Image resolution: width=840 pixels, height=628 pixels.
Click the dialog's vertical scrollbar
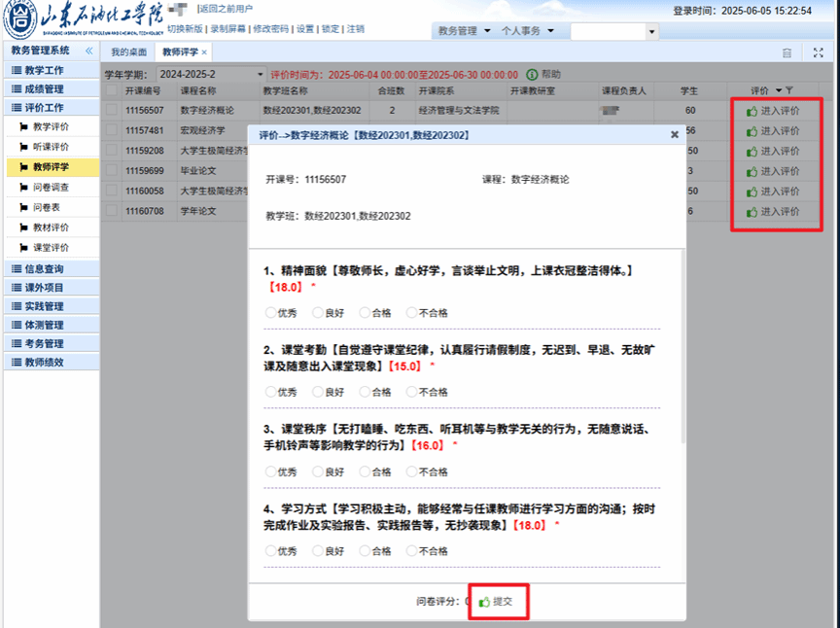(683, 346)
